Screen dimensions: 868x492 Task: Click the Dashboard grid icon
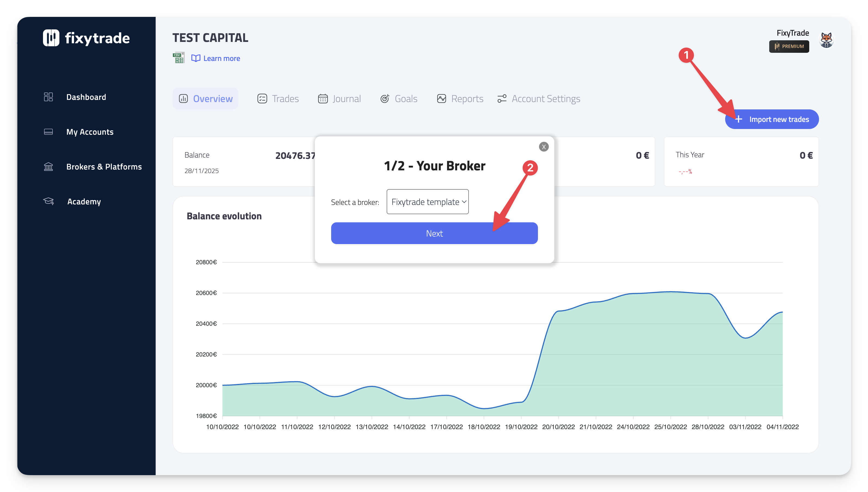48,97
